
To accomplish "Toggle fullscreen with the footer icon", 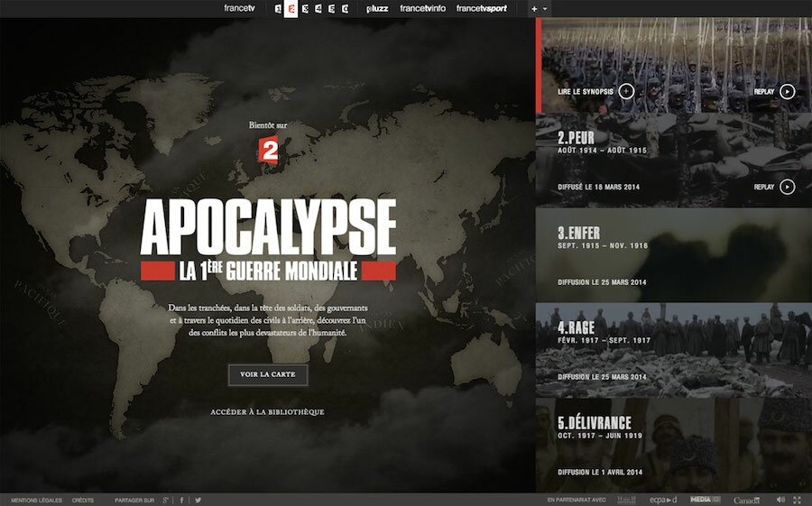I will tap(797, 501).
